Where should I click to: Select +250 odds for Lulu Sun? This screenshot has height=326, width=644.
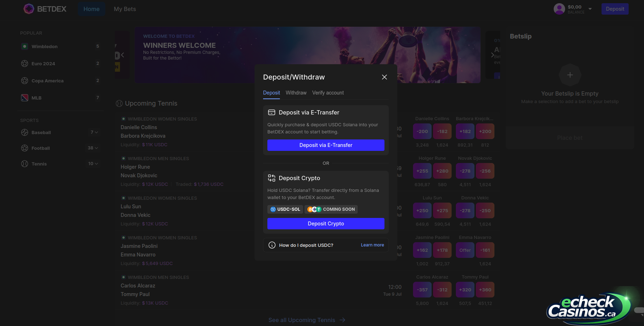coord(422,210)
